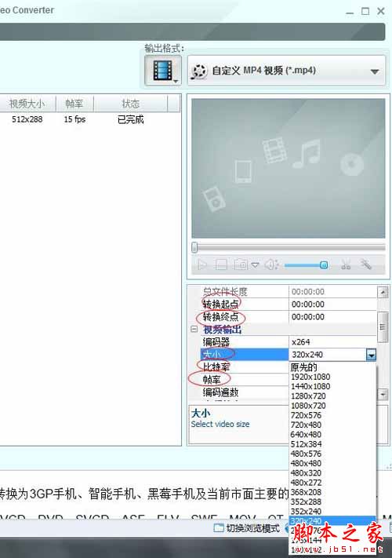The image size is (392, 558).
Task: Click the property panel scrollbar thumb
Action: tap(383, 327)
